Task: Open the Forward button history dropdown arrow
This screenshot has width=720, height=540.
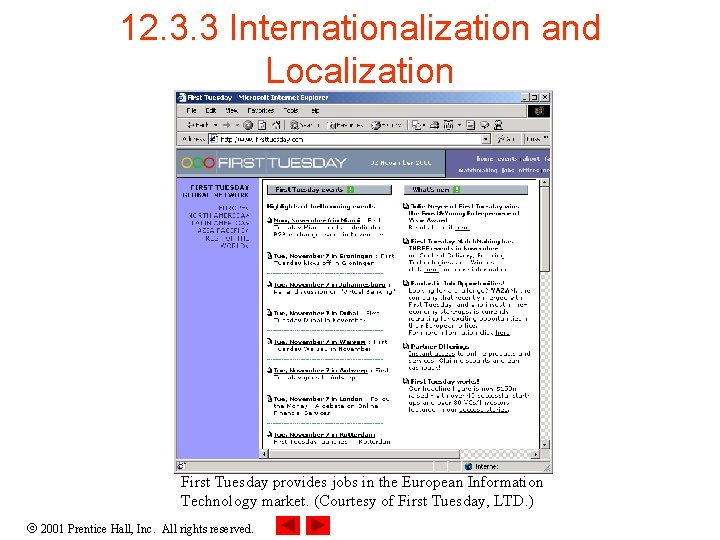Action: pyautogui.click(x=237, y=125)
